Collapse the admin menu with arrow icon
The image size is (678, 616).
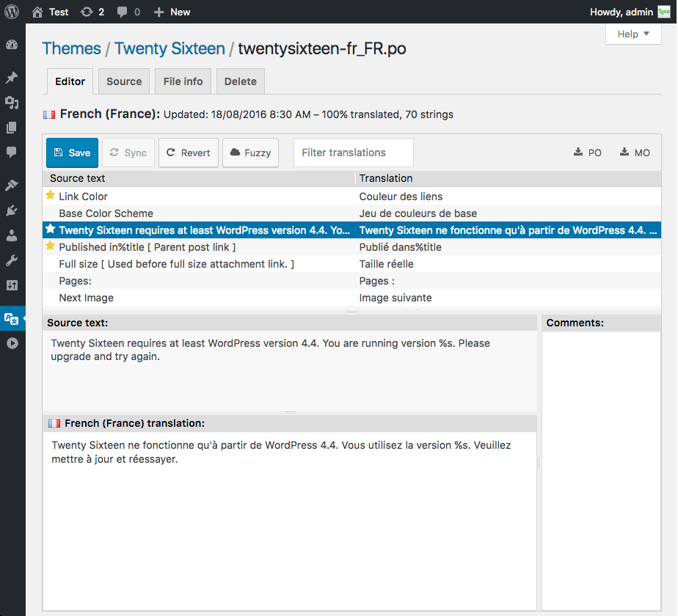click(x=12, y=342)
